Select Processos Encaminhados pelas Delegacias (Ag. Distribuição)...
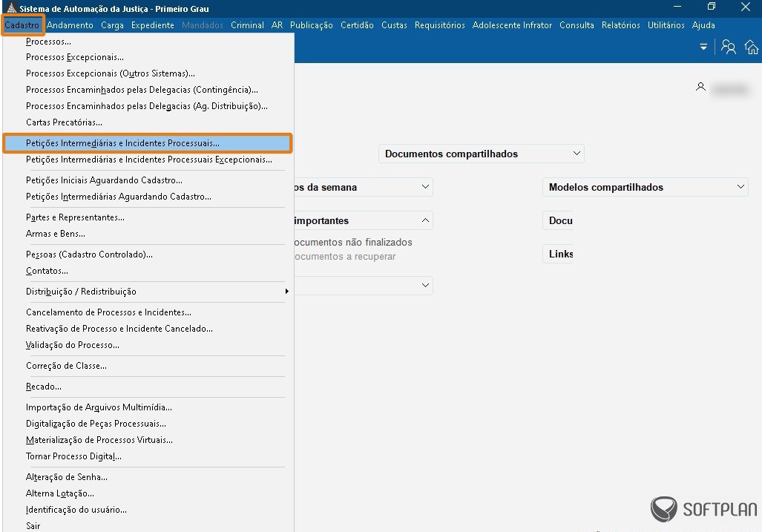Viewport: 762px width, 532px height. [148, 106]
